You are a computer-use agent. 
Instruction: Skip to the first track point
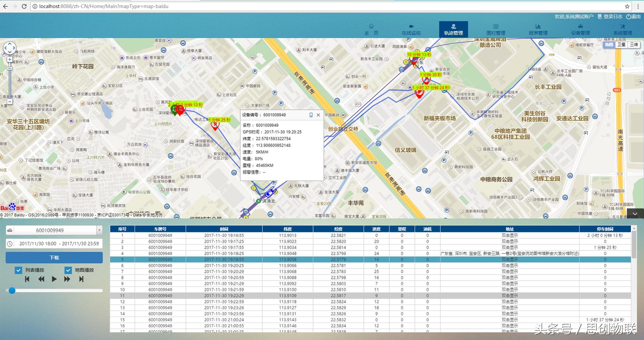click(27, 279)
